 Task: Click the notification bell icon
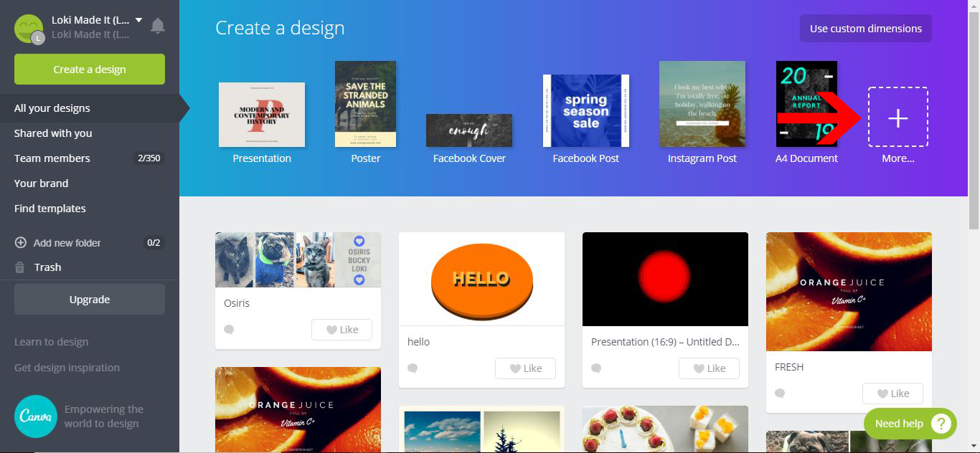tap(158, 25)
